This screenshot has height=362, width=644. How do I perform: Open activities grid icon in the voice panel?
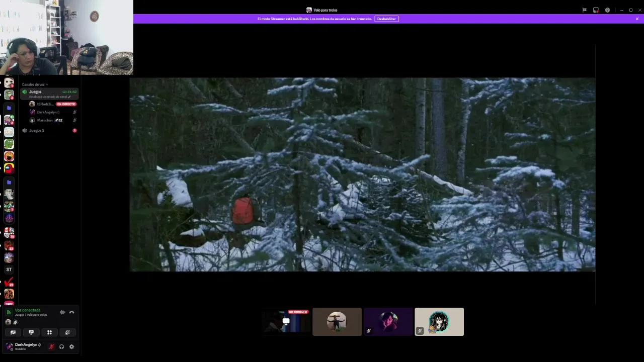49,332
